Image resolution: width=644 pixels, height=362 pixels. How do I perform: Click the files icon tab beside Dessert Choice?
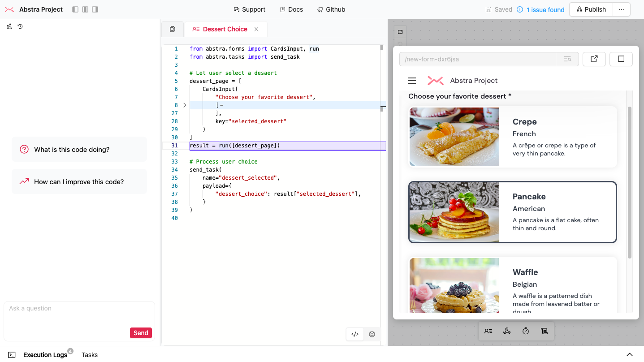tap(173, 29)
